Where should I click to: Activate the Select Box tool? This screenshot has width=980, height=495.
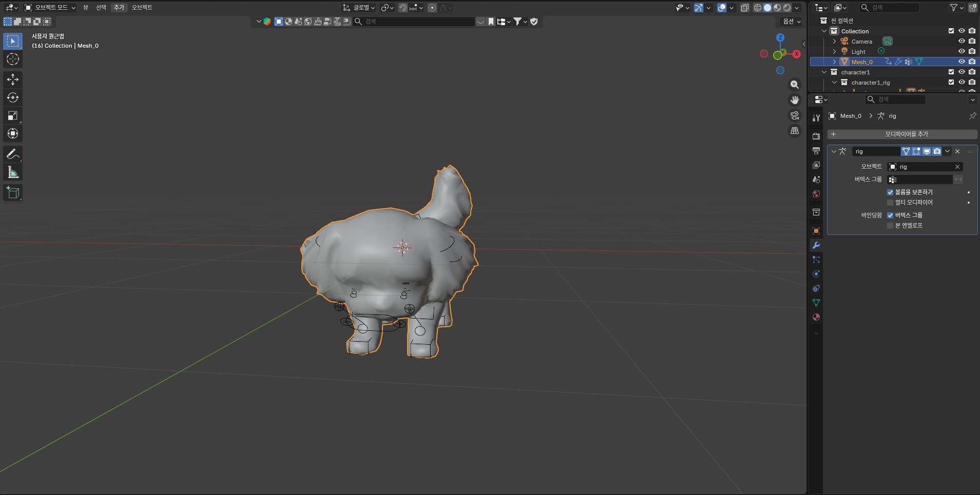(13, 41)
